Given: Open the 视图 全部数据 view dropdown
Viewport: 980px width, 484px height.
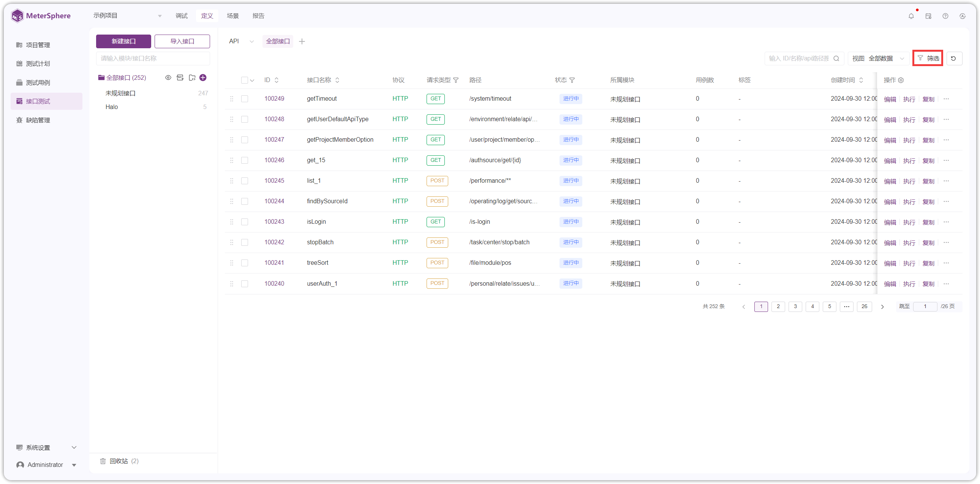Looking at the screenshot, I should [878, 58].
